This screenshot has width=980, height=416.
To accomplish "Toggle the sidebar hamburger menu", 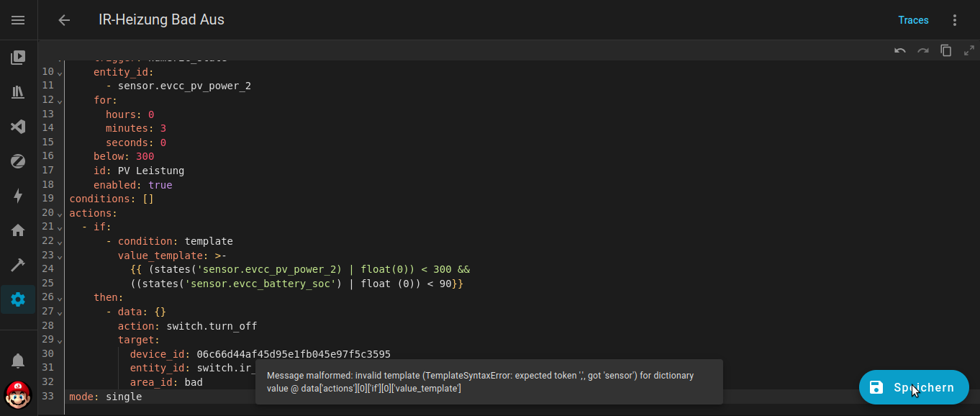I will 18,20.
